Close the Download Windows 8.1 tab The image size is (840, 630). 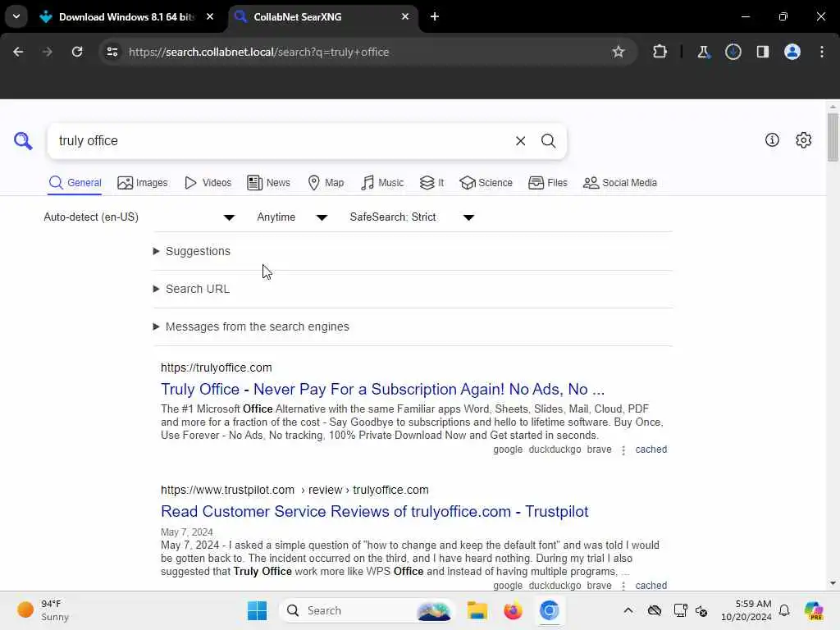tap(210, 16)
